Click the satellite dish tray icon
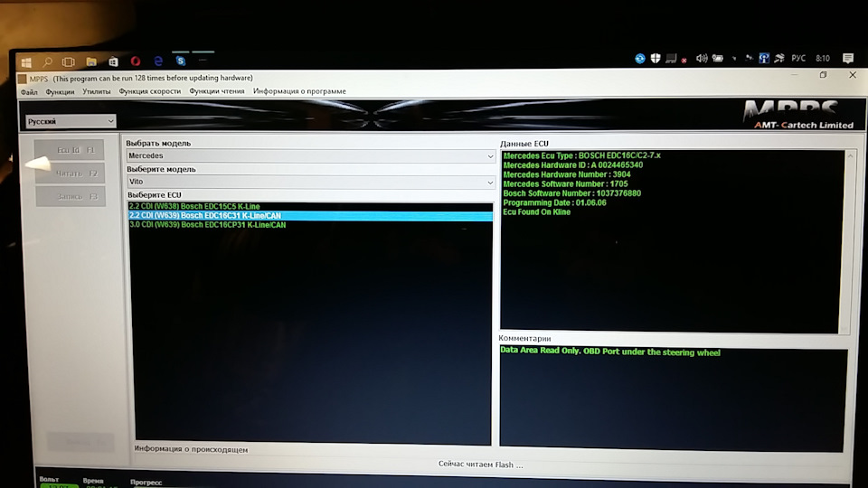 pyautogui.click(x=779, y=58)
